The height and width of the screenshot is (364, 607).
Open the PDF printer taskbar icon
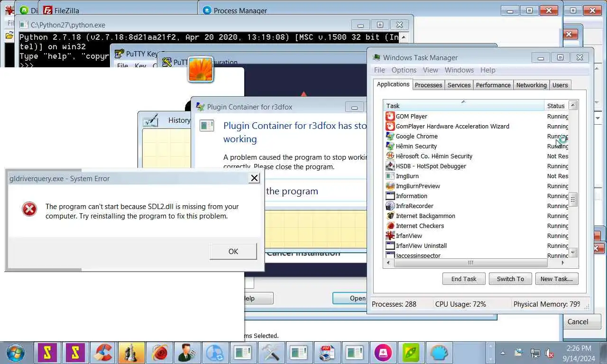tap(327, 353)
